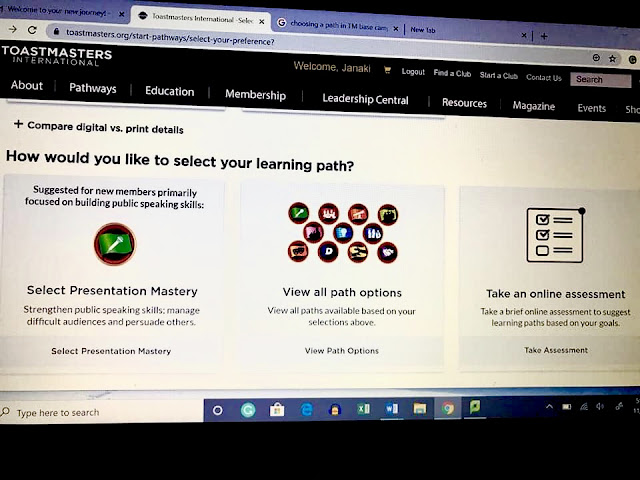Image resolution: width=640 pixels, height=480 pixels.
Task: Open the Events menu item
Action: [x=591, y=108]
